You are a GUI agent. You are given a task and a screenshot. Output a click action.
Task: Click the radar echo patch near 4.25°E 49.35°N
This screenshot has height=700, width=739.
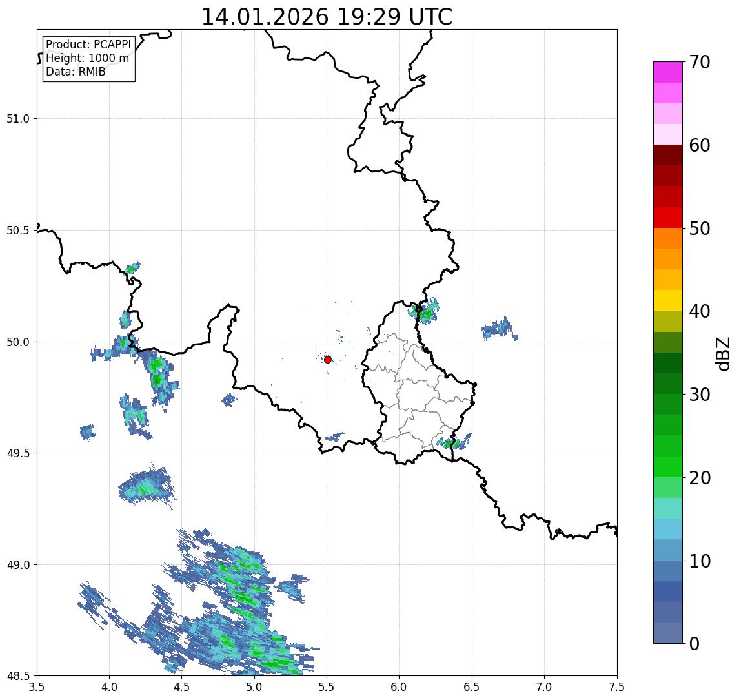pyautogui.click(x=147, y=486)
